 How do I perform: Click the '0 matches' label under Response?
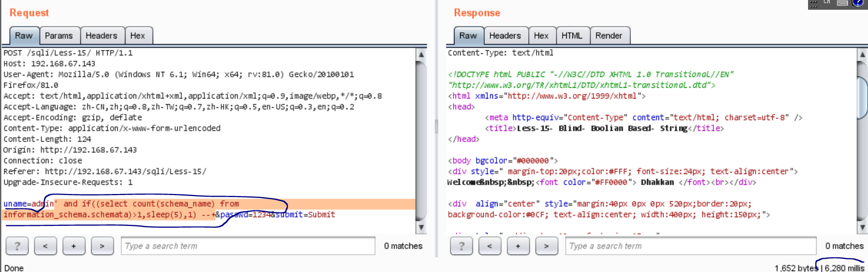pos(844,246)
